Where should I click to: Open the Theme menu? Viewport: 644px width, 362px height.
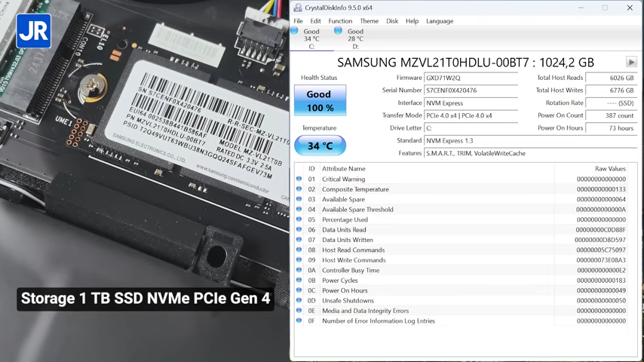pyautogui.click(x=370, y=21)
